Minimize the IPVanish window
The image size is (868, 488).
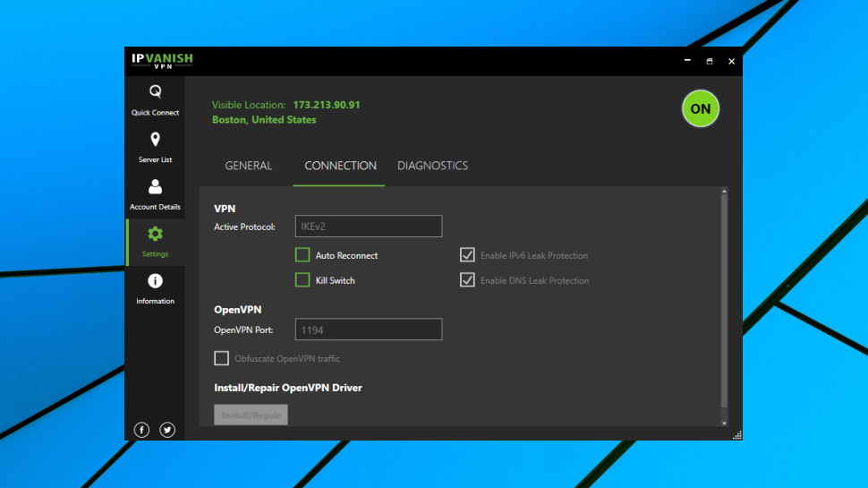[687, 60]
